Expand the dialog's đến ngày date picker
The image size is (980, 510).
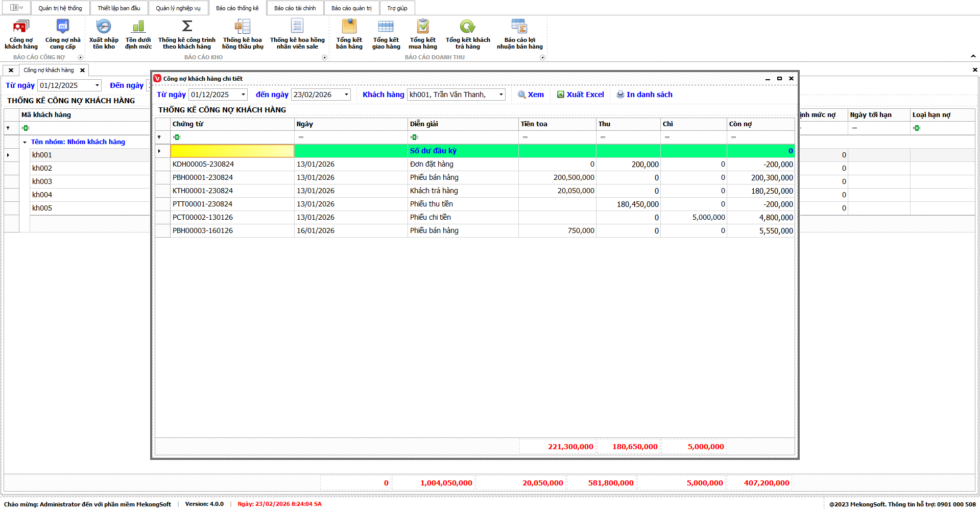pos(346,95)
